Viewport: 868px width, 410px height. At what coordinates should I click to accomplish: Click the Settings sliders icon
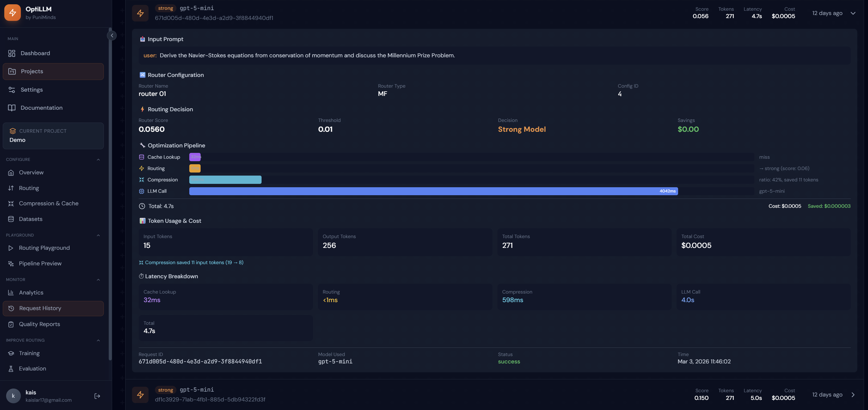point(12,90)
